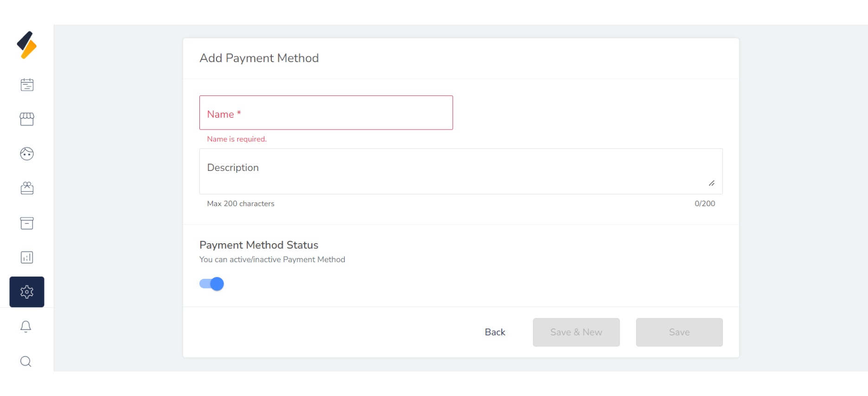Click the Description field resize handle
This screenshot has width=868, height=396.
(712, 183)
